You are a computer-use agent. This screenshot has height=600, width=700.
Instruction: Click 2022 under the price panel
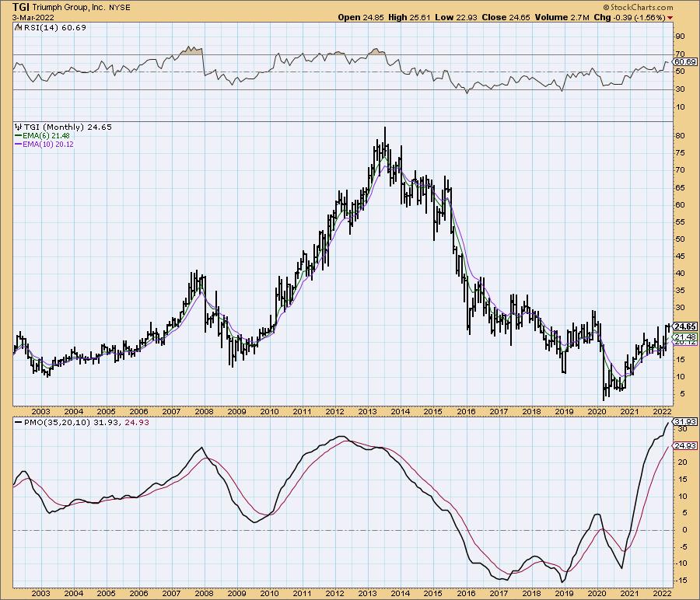[662, 411]
